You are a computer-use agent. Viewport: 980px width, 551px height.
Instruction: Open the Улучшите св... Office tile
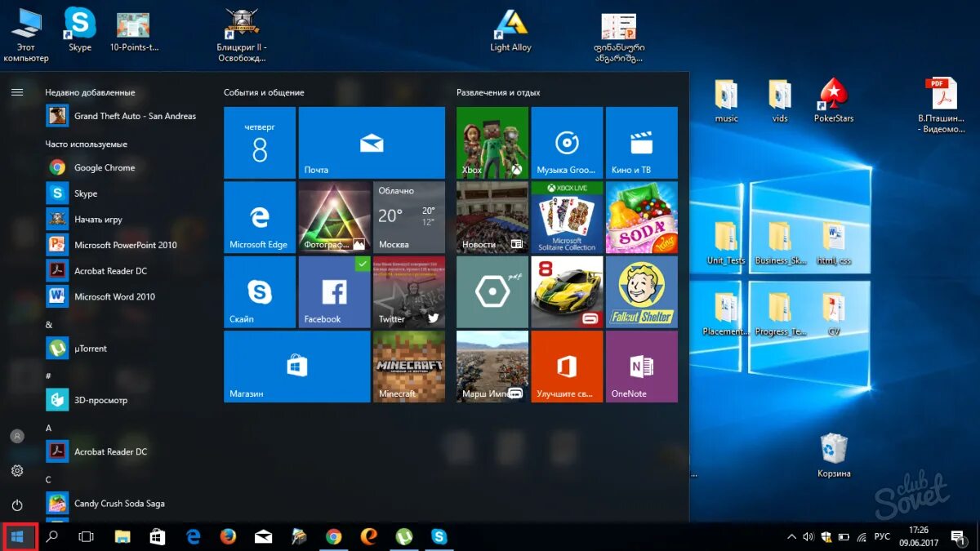point(567,367)
